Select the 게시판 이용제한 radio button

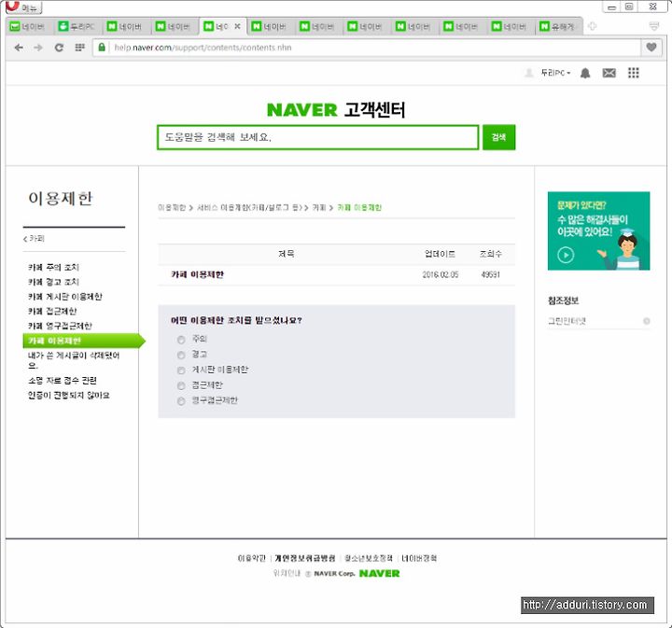(181, 370)
